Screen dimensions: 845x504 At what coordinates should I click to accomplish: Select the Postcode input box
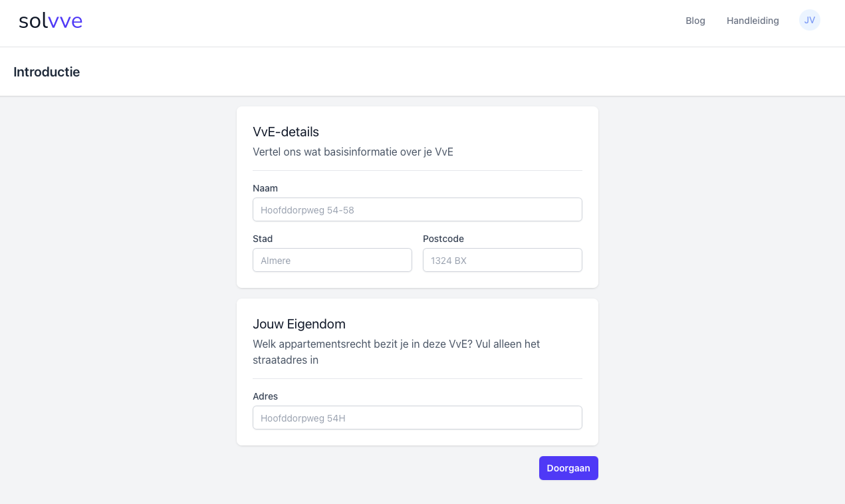tap(502, 260)
